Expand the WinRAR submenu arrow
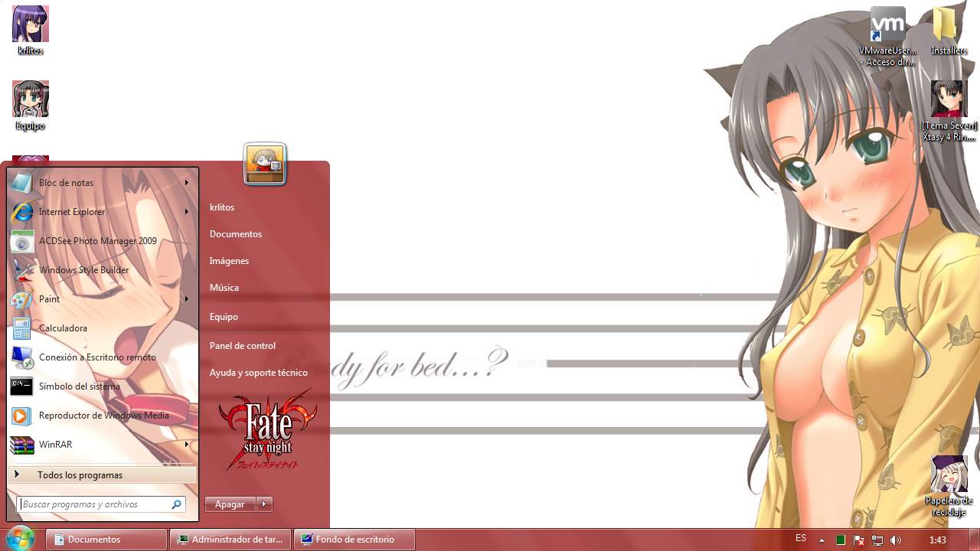Screen dimensions: 980x551 (x=186, y=444)
